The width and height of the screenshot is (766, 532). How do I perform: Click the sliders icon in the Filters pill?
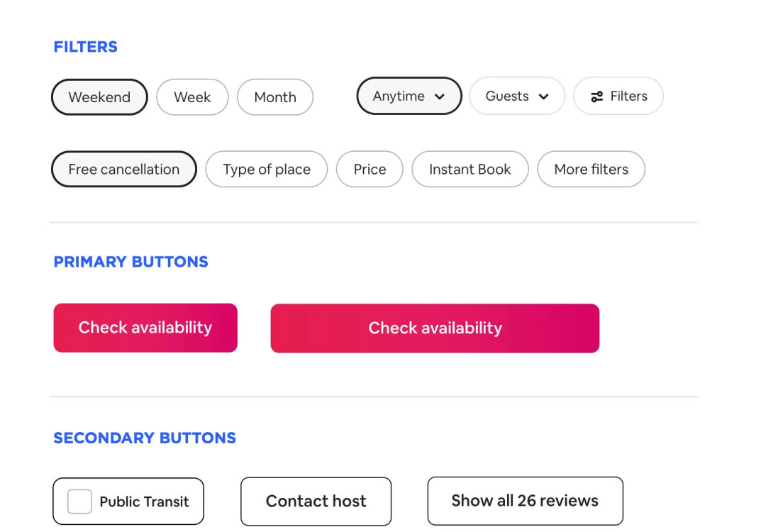pos(597,96)
